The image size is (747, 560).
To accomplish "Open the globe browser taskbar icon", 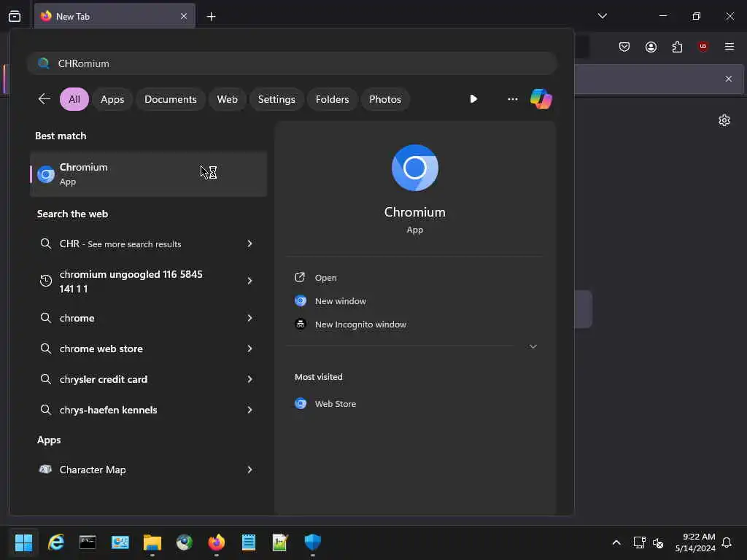I will click(x=185, y=542).
